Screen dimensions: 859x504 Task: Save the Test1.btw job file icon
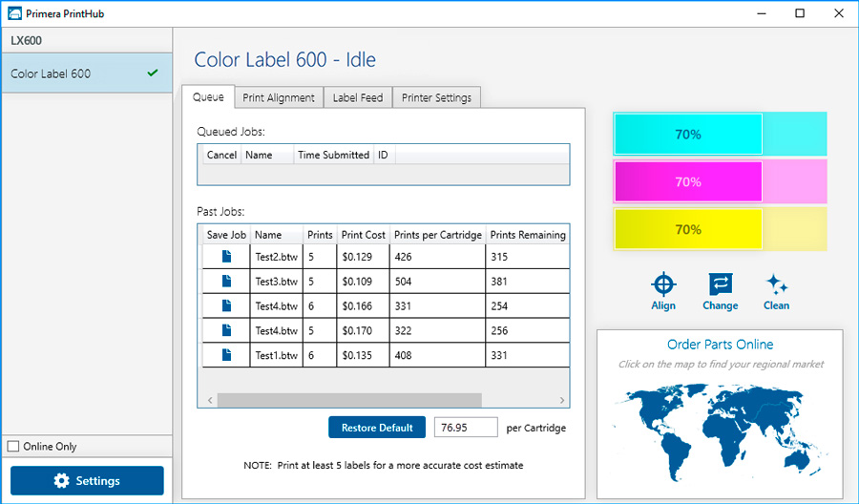click(226, 355)
